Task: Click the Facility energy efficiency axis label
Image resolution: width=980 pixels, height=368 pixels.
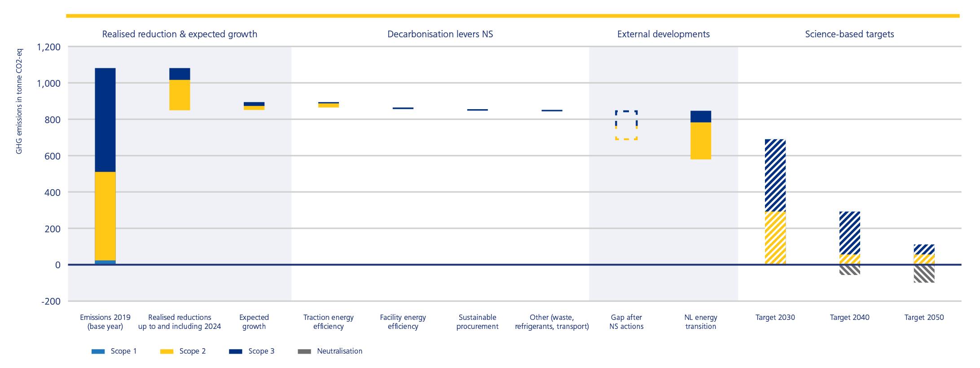Action: (x=403, y=322)
